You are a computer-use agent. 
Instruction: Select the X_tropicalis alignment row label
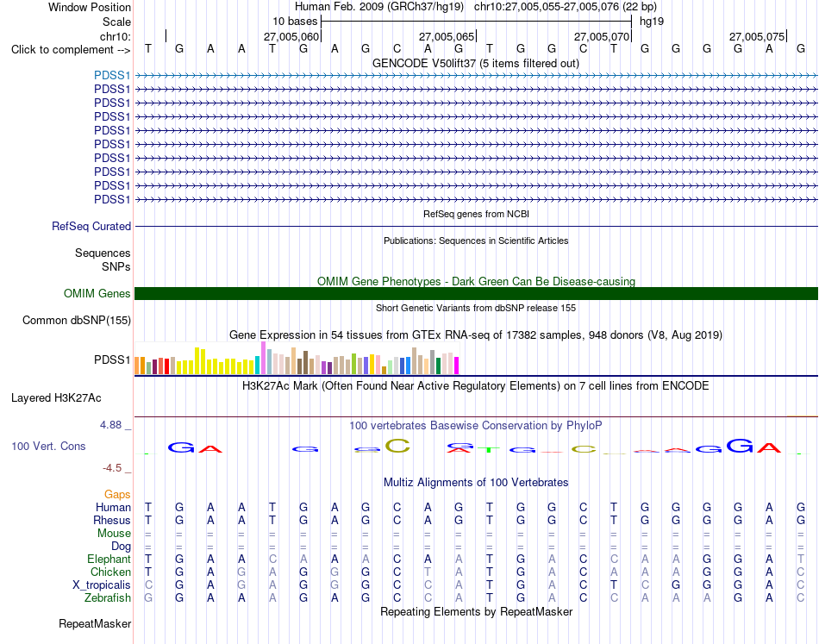[x=102, y=585]
